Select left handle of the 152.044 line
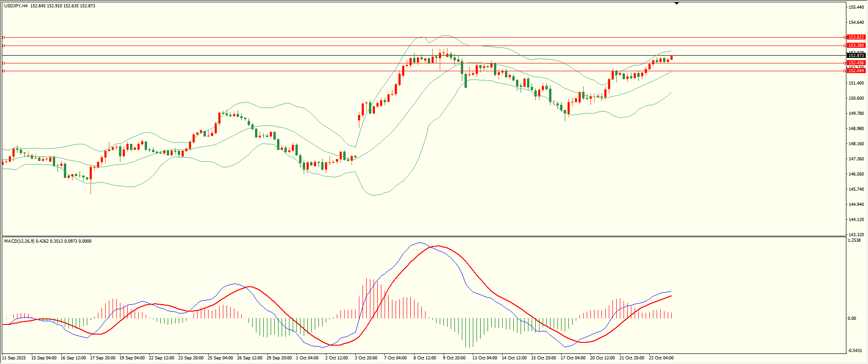The height and width of the screenshot is (364, 868). (x=3, y=71)
